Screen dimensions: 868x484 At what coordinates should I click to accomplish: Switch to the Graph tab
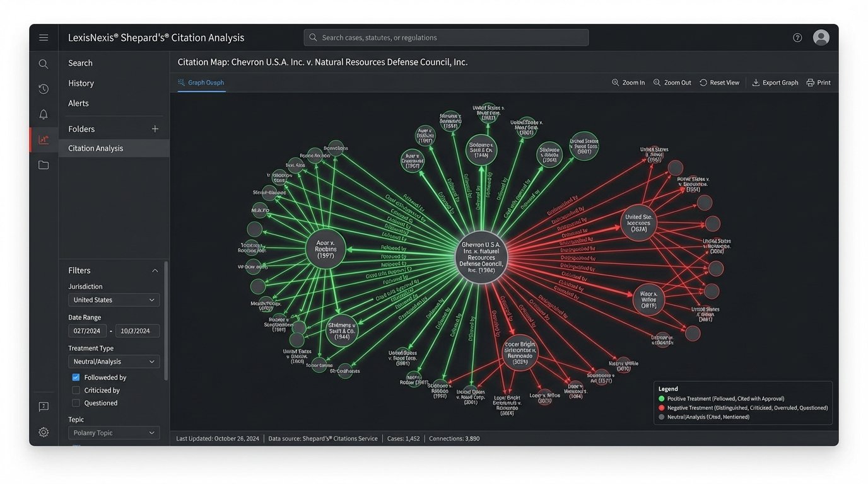[201, 83]
